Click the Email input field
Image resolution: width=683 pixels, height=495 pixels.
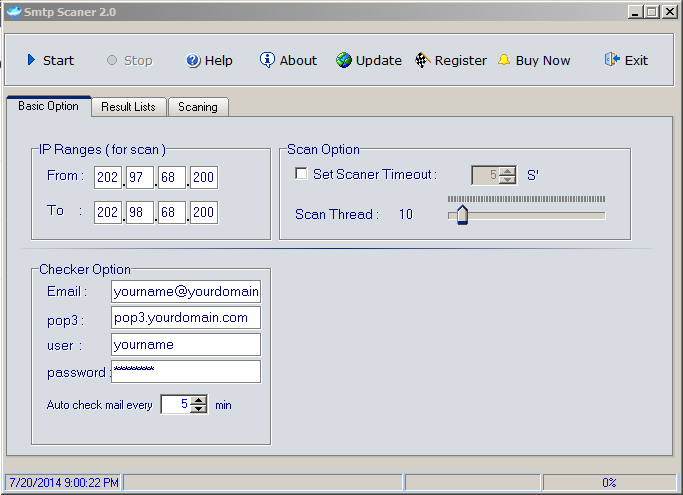pyautogui.click(x=186, y=292)
